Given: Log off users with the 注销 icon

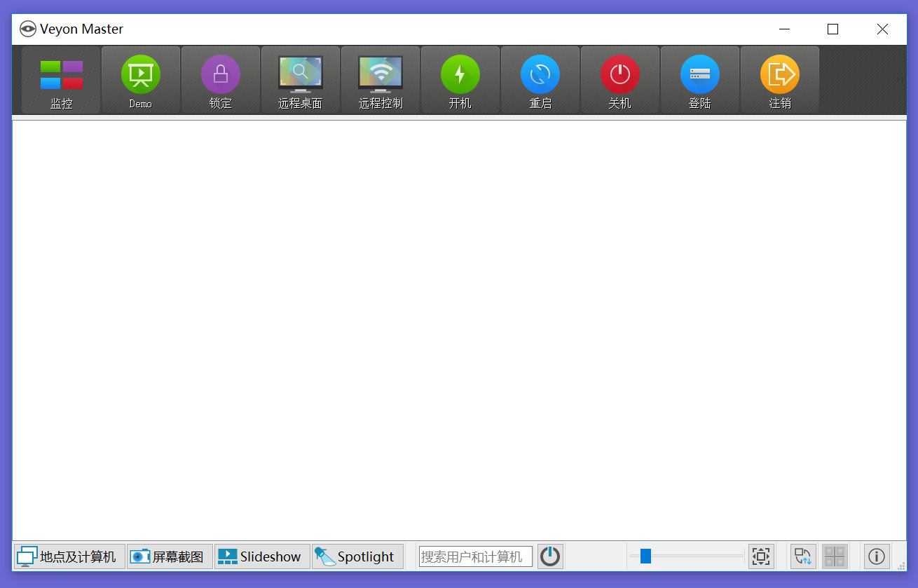Looking at the screenshot, I should click(x=779, y=80).
